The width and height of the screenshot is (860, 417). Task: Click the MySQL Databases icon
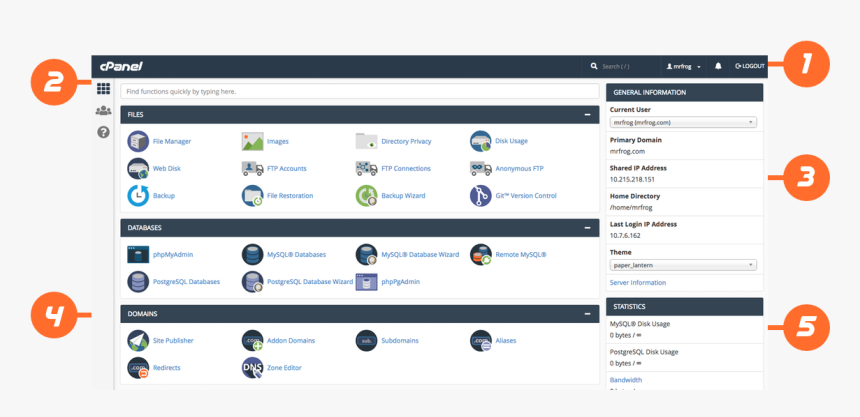tap(252, 255)
